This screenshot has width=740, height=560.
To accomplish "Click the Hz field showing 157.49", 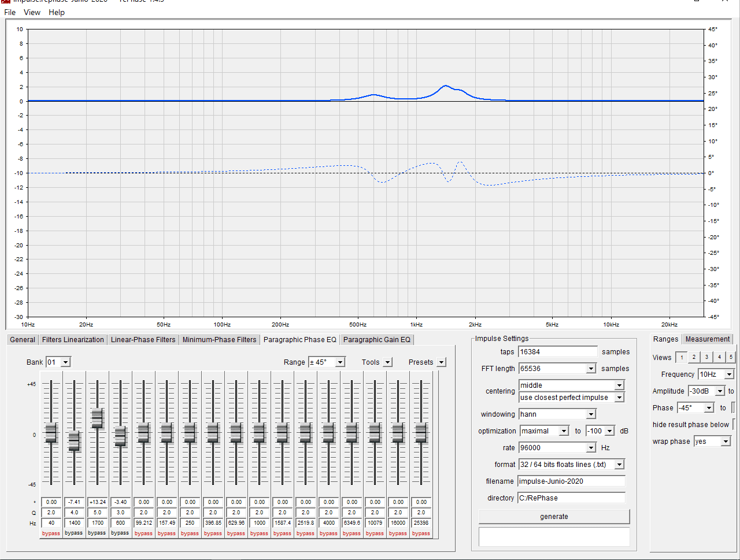I will 166,523.
